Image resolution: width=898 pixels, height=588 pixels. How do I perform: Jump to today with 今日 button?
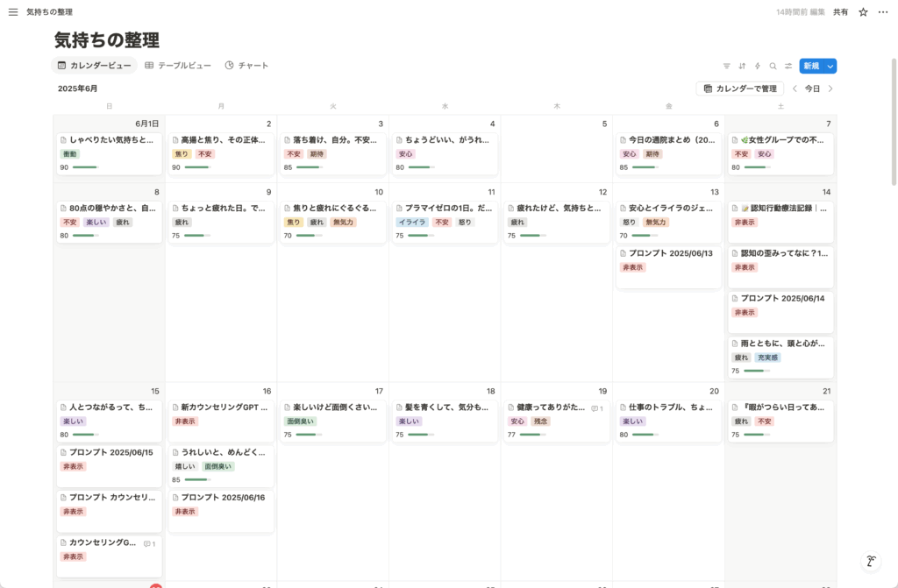(x=813, y=89)
